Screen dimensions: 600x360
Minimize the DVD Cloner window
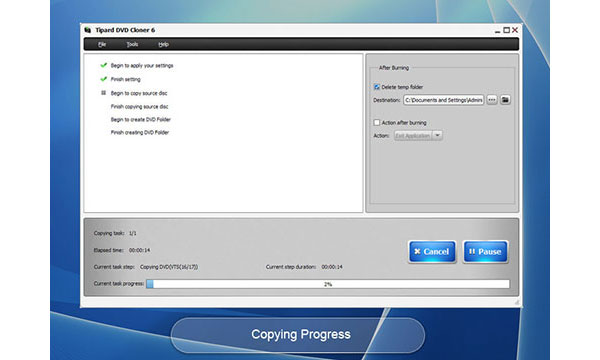click(497, 31)
